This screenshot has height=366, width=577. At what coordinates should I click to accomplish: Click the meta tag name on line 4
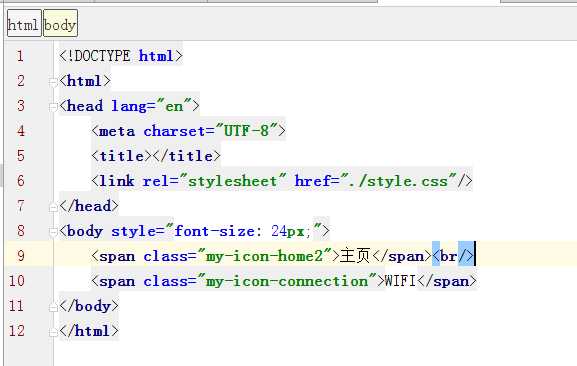[x=117, y=131]
